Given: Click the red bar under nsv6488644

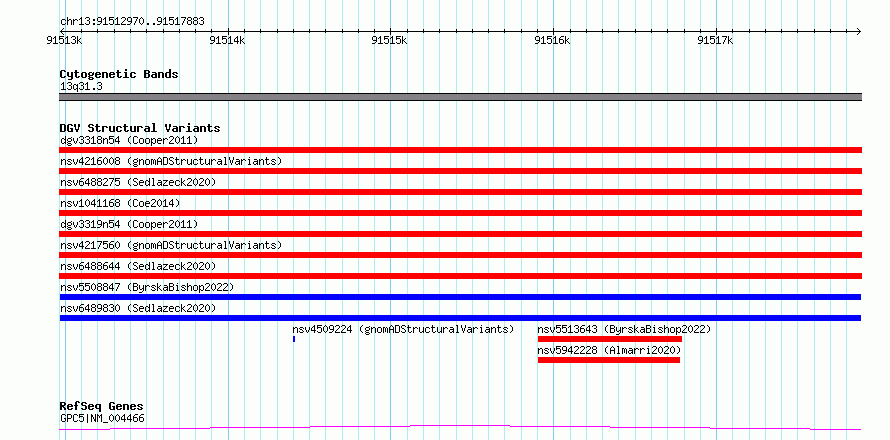Looking at the screenshot, I should click(x=461, y=276).
